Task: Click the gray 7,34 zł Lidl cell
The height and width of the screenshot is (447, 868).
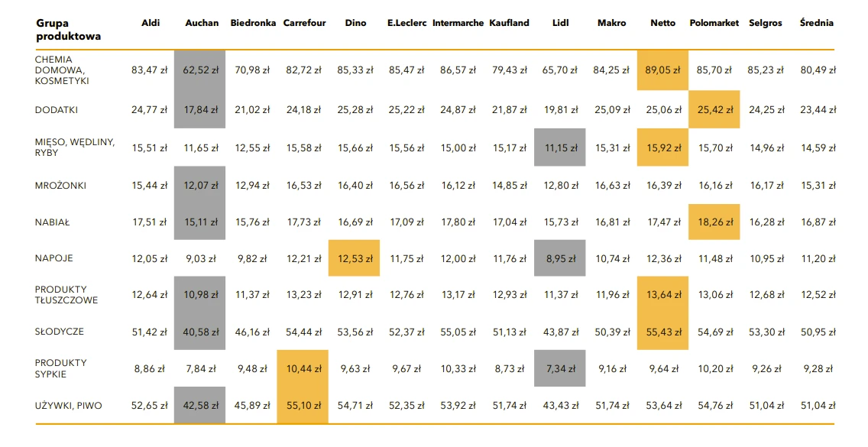Action: tap(559, 368)
